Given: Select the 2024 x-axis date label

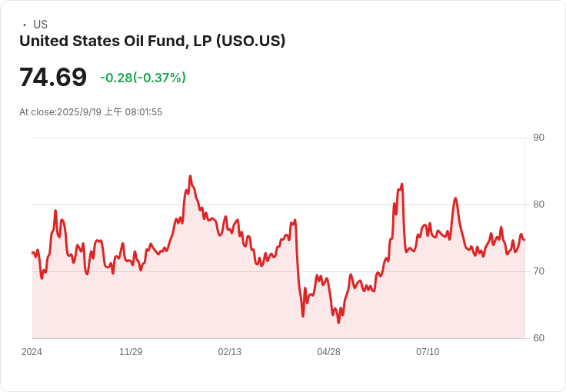Looking at the screenshot, I should click(32, 352).
